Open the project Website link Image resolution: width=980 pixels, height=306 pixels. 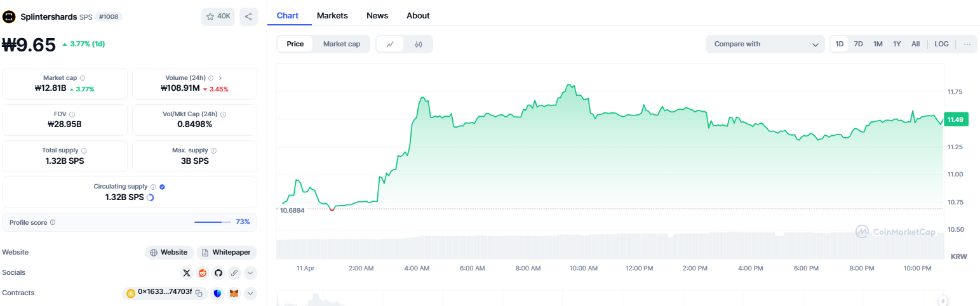pyautogui.click(x=169, y=253)
